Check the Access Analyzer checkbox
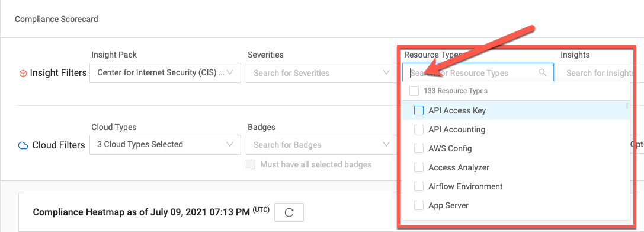This screenshot has width=644, height=232. click(418, 167)
